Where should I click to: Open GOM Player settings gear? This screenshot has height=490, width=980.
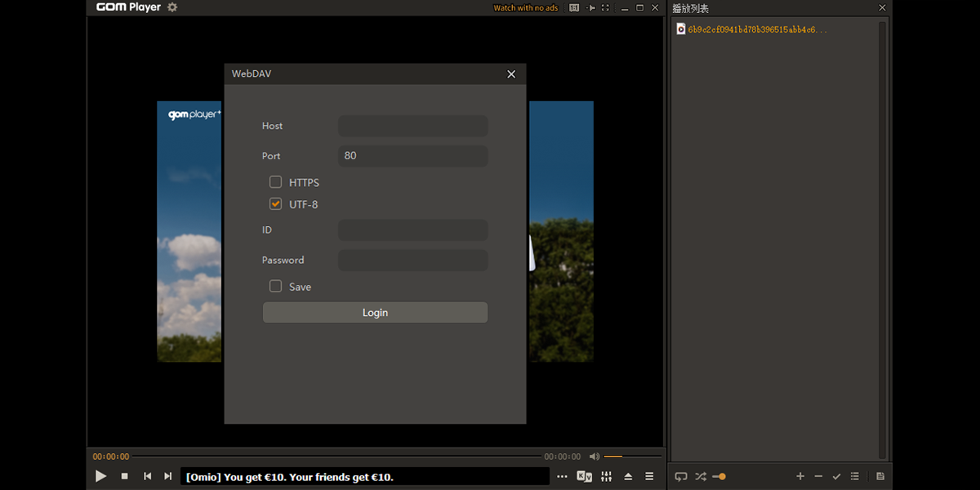click(172, 7)
